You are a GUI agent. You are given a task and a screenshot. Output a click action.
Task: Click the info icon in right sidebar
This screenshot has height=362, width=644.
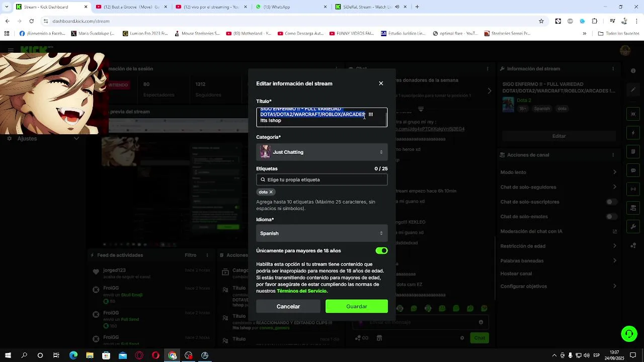(x=633, y=70)
